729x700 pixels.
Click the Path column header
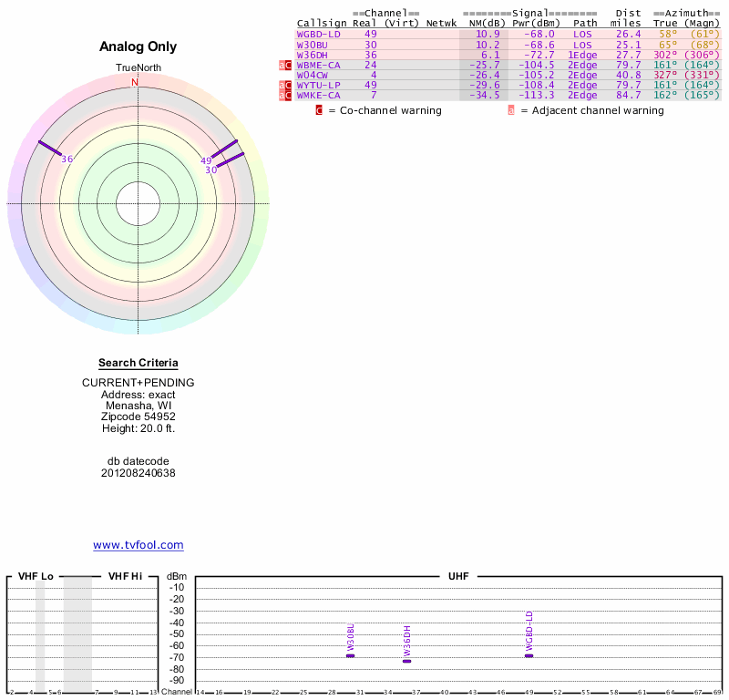pyautogui.click(x=585, y=24)
